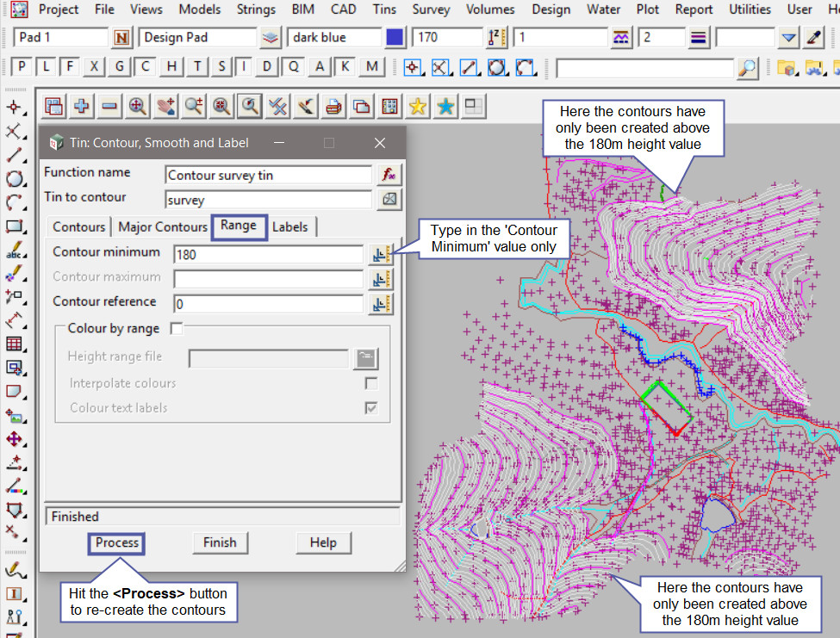Click the function name 'fx' icon
This screenshot has width=840, height=638.
(x=388, y=175)
